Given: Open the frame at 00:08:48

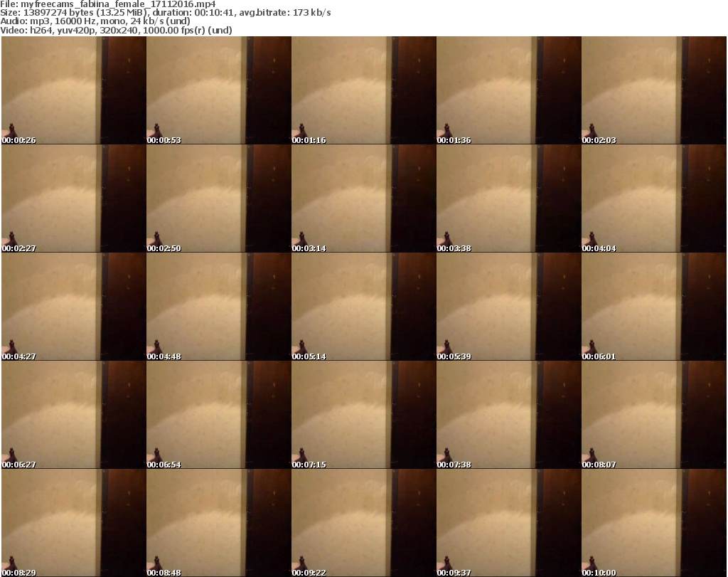Looking at the screenshot, I should [219, 523].
